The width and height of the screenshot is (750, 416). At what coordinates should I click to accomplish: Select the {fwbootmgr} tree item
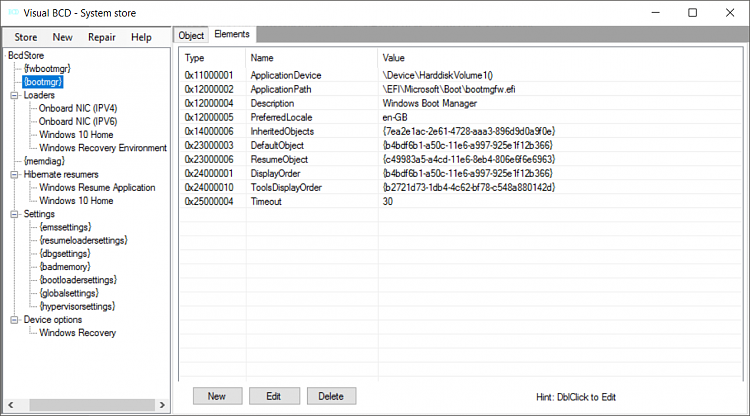(47, 69)
